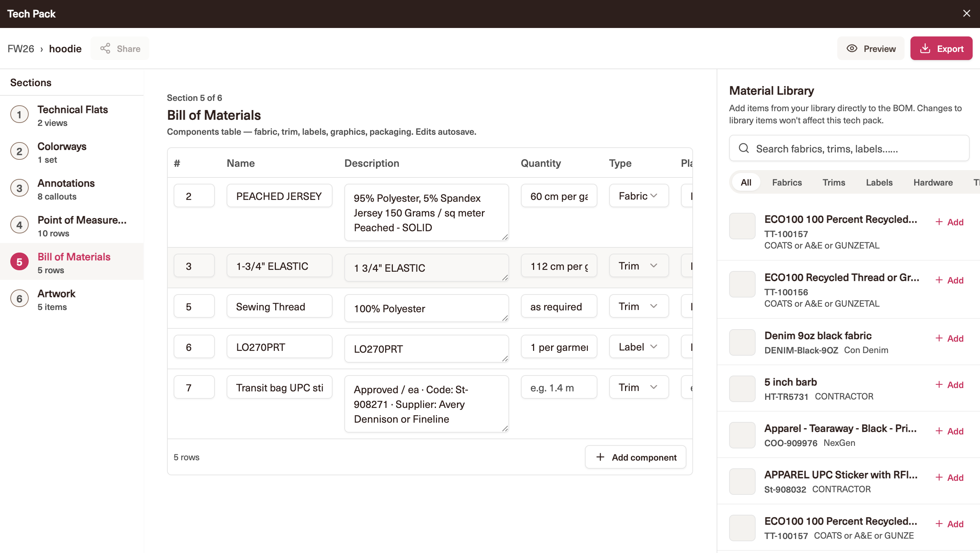
Task: Click plus icon beside Denim 9oz black fabric
Action: 939,338
